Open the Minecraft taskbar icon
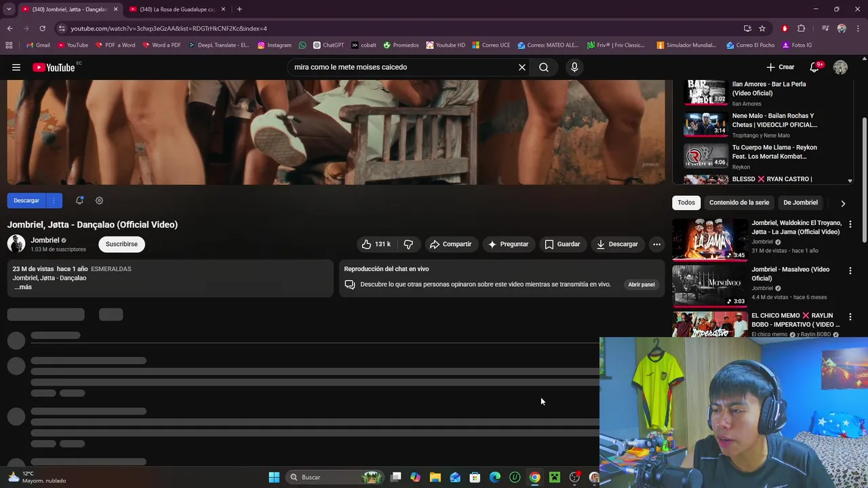Image resolution: width=868 pixels, height=488 pixels. pos(555,477)
